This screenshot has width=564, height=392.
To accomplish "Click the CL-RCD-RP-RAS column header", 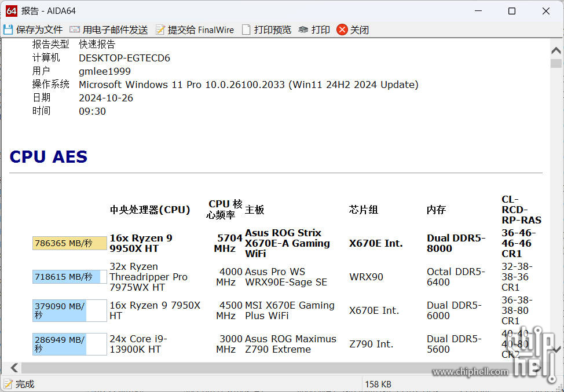I will click(521, 210).
